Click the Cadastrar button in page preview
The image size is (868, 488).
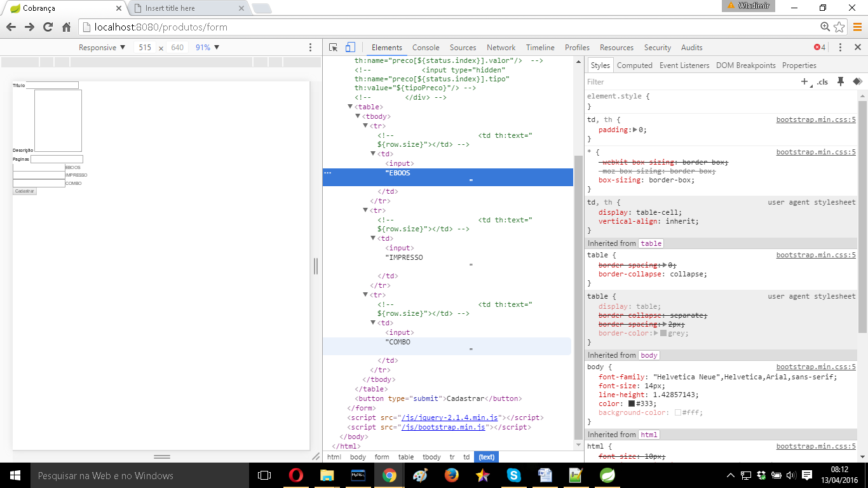click(x=25, y=191)
